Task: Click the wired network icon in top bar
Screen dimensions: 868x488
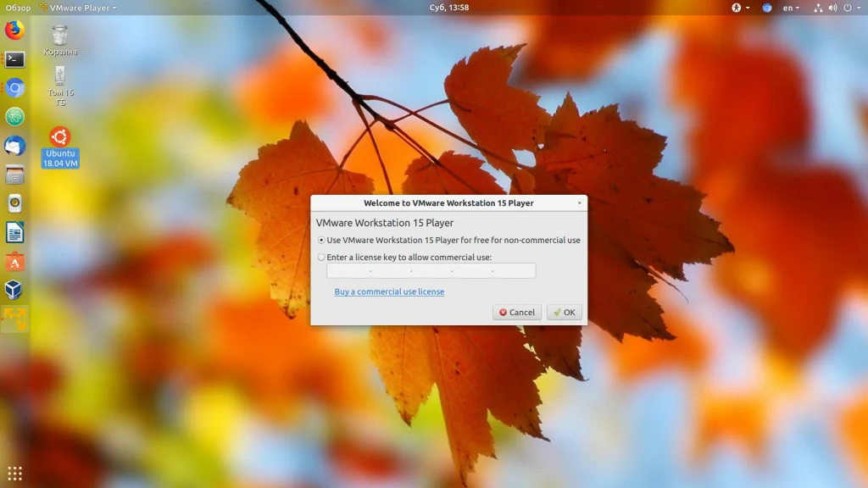Action: (x=818, y=8)
